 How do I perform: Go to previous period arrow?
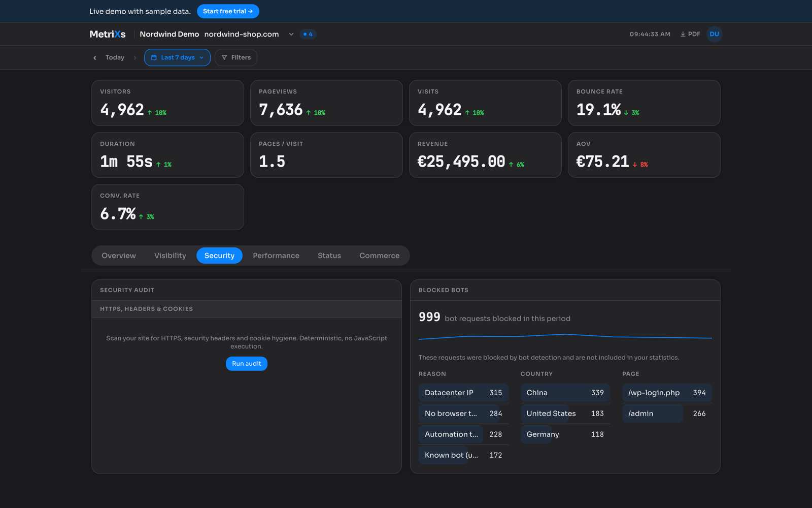click(x=95, y=58)
